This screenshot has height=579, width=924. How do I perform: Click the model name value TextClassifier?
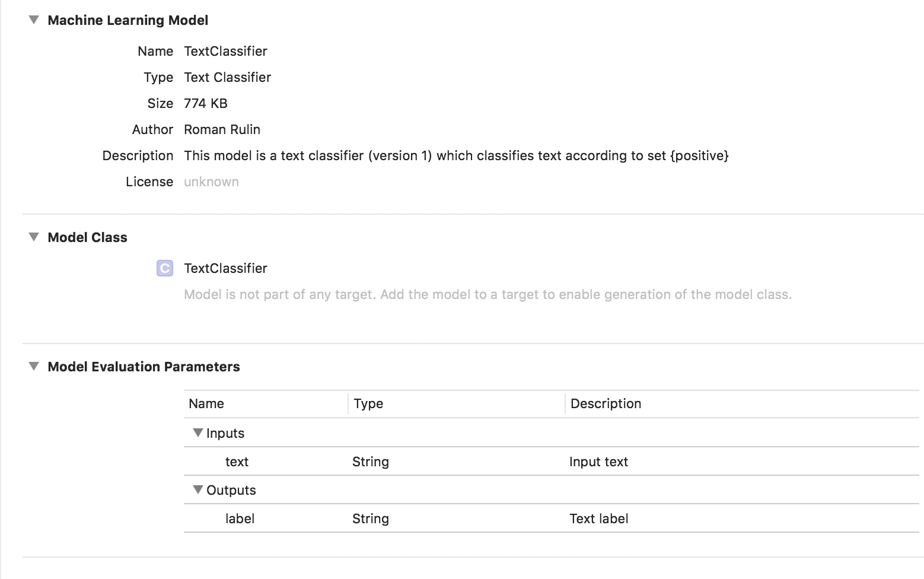tap(225, 51)
